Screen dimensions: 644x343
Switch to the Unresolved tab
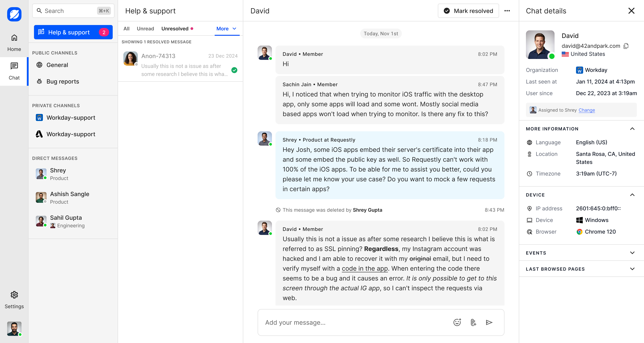(x=177, y=29)
